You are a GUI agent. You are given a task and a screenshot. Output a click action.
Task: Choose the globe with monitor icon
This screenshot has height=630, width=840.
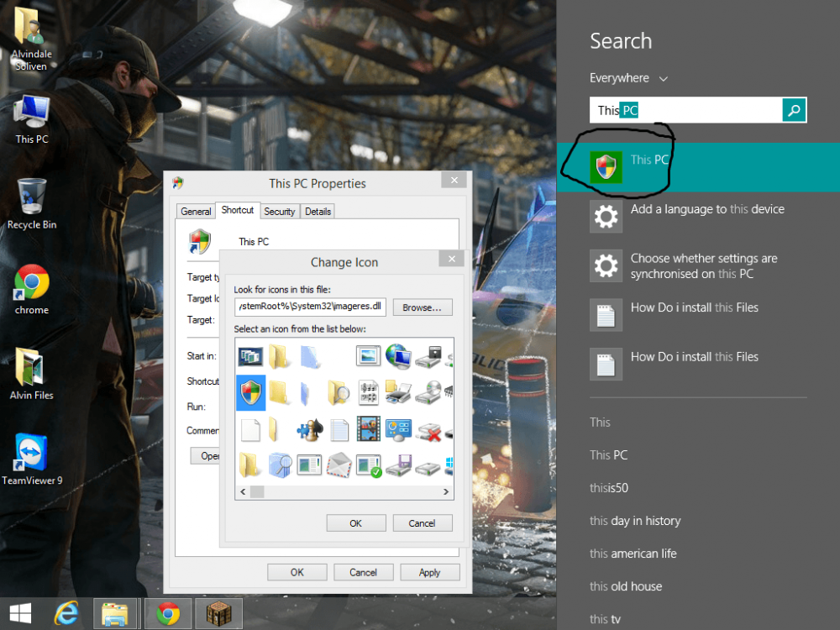point(398,356)
